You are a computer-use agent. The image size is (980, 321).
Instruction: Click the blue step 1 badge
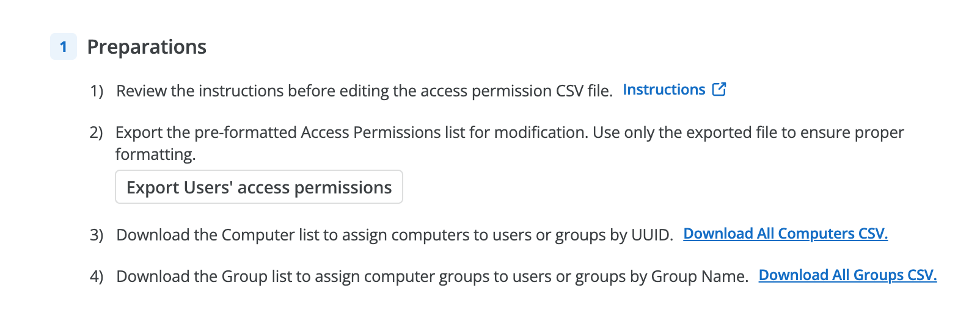(64, 46)
